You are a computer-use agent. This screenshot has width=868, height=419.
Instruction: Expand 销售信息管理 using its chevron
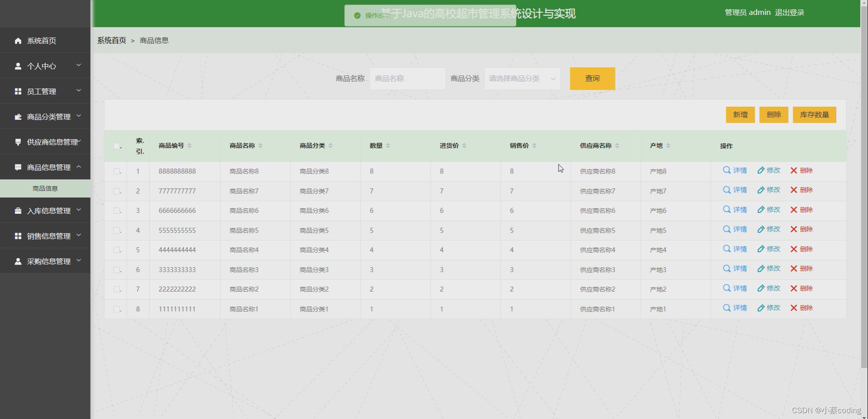79,235
